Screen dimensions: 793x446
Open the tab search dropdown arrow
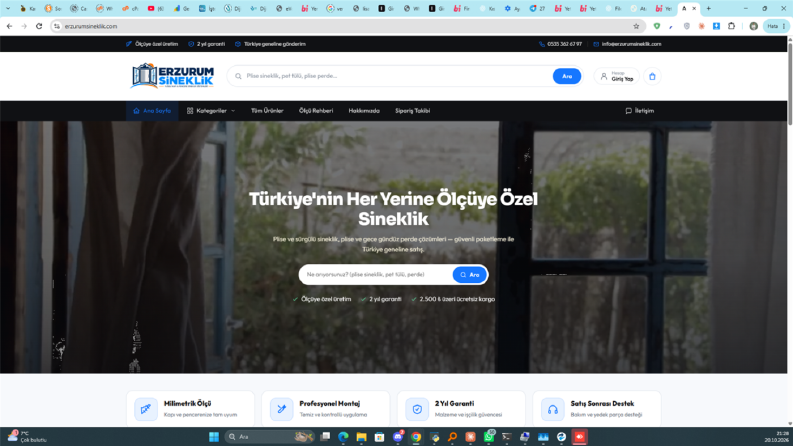pyautogui.click(x=8, y=9)
